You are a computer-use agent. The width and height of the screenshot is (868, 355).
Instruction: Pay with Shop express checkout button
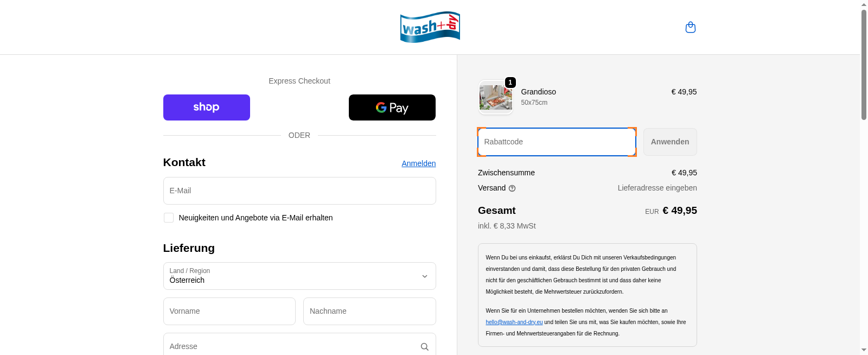tap(207, 107)
